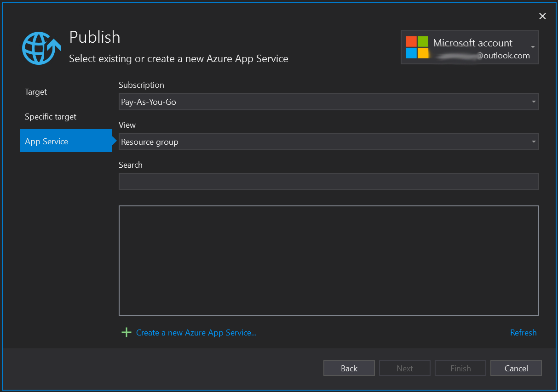Click the Back button
Viewport: 558px width, 392px height.
(349, 368)
